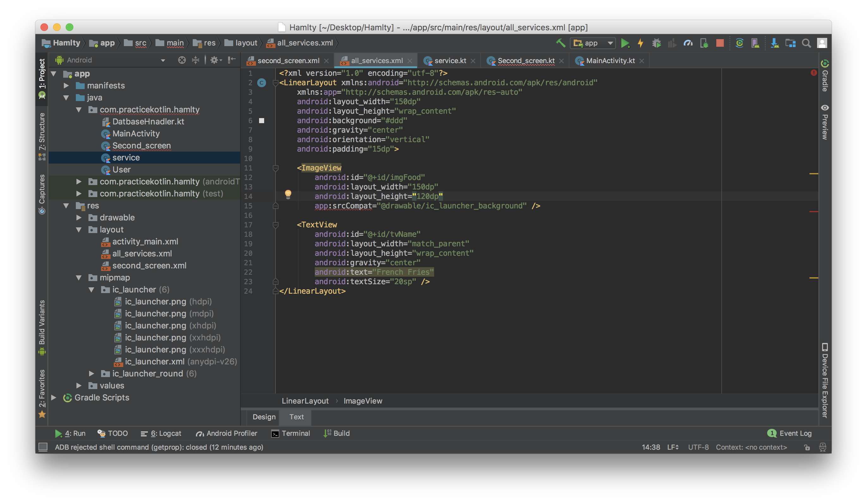The height and width of the screenshot is (504, 867).
Task: Click Apply Changes lightning bolt icon
Action: pos(640,43)
